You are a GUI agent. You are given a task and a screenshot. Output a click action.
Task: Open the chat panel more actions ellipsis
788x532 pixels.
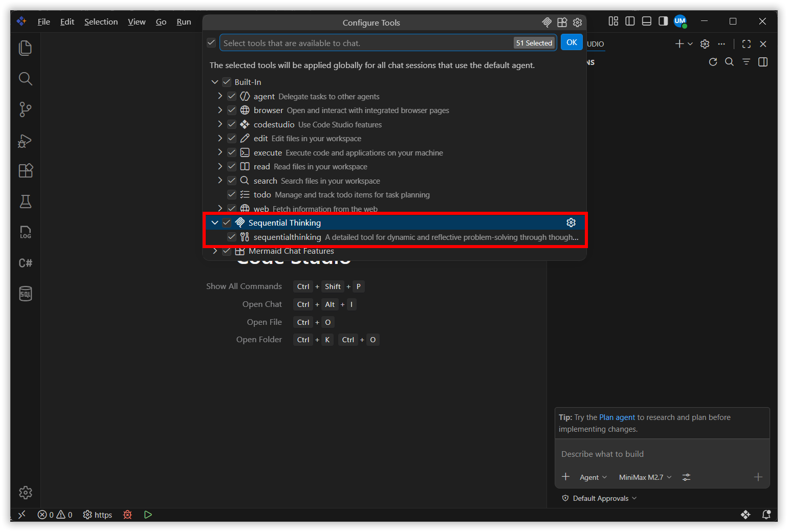tap(721, 44)
